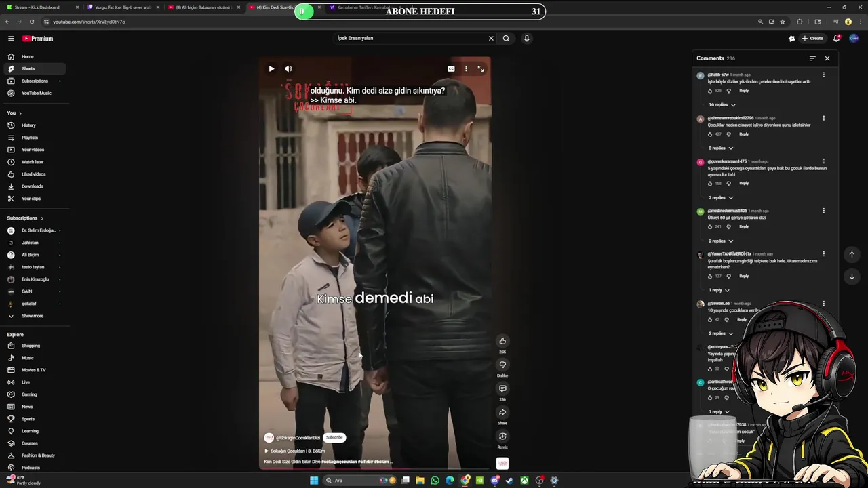Open the Short's more options menu
Viewport: 868px width, 488px height.
click(466, 68)
